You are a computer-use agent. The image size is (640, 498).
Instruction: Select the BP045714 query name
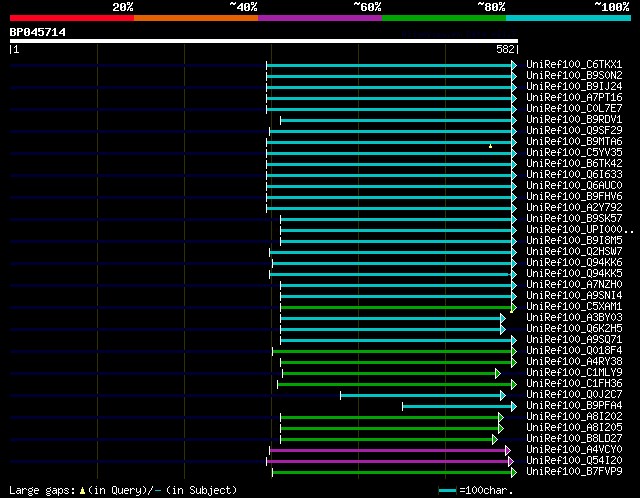click(38, 32)
